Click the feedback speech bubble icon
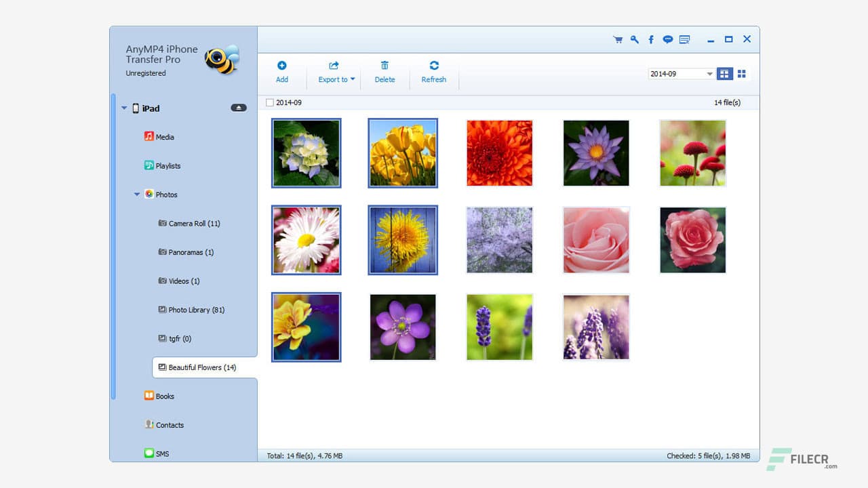 coord(667,39)
